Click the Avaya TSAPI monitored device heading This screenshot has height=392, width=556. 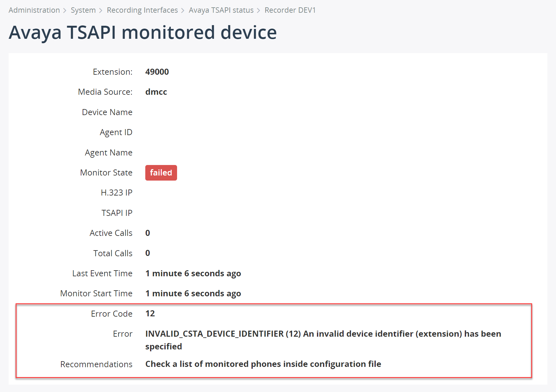click(x=143, y=32)
